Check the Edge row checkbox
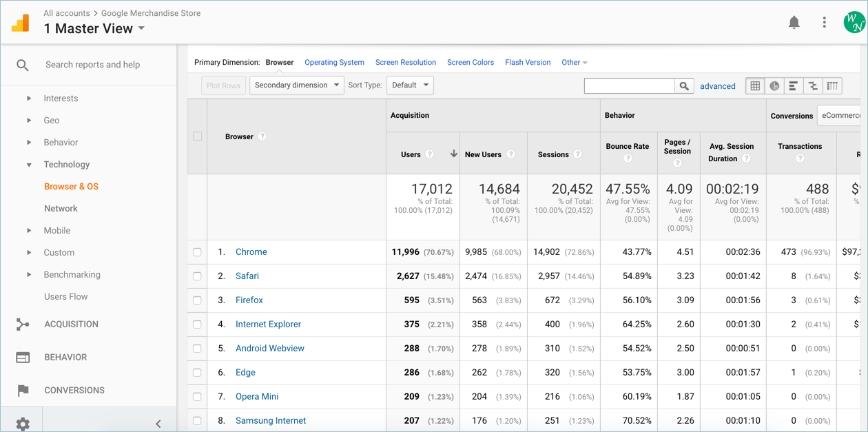Viewport: 868px width, 432px height. click(198, 373)
